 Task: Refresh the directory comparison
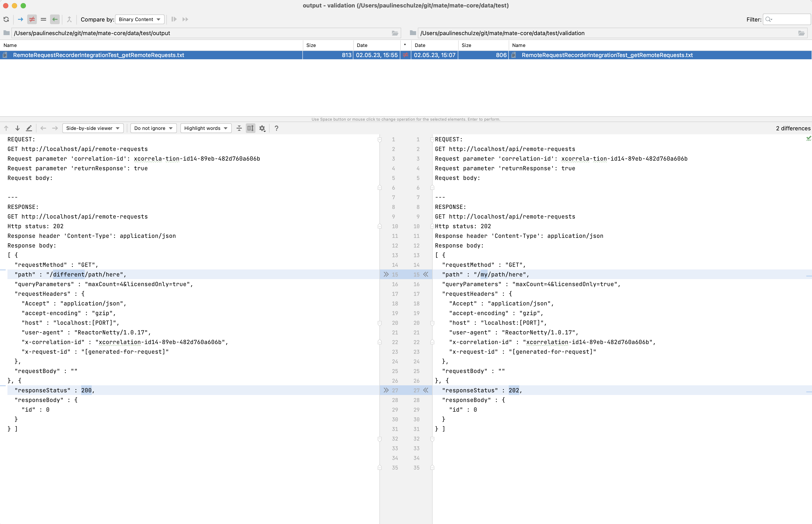(x=6, y=19)
